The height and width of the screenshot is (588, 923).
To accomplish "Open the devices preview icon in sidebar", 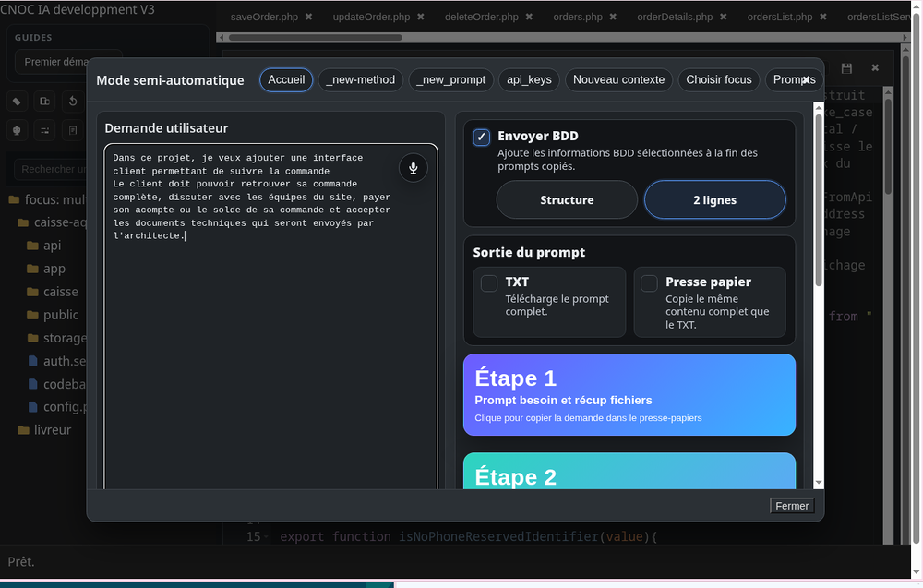I will point(44,102).
